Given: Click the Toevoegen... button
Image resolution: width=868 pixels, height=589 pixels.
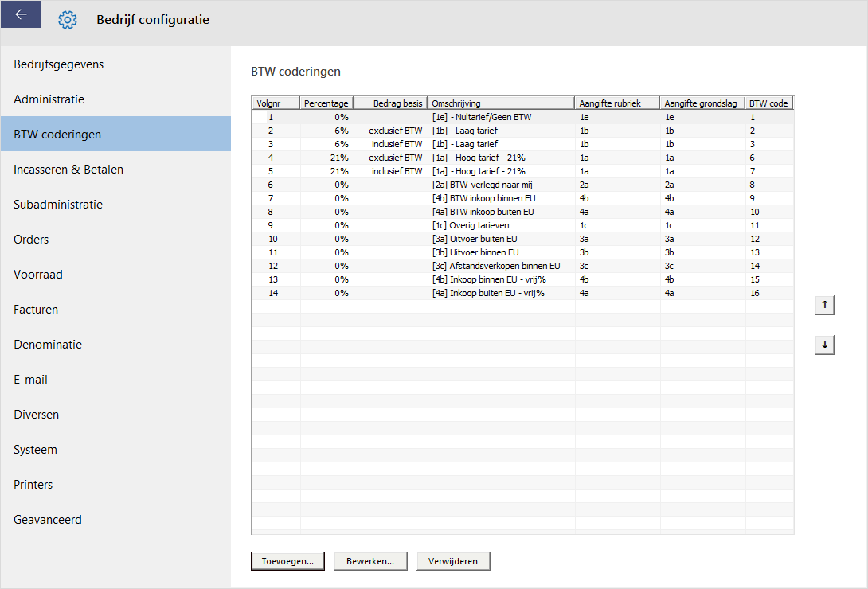Looking at the screenshot, I should [x=287, y=561].
